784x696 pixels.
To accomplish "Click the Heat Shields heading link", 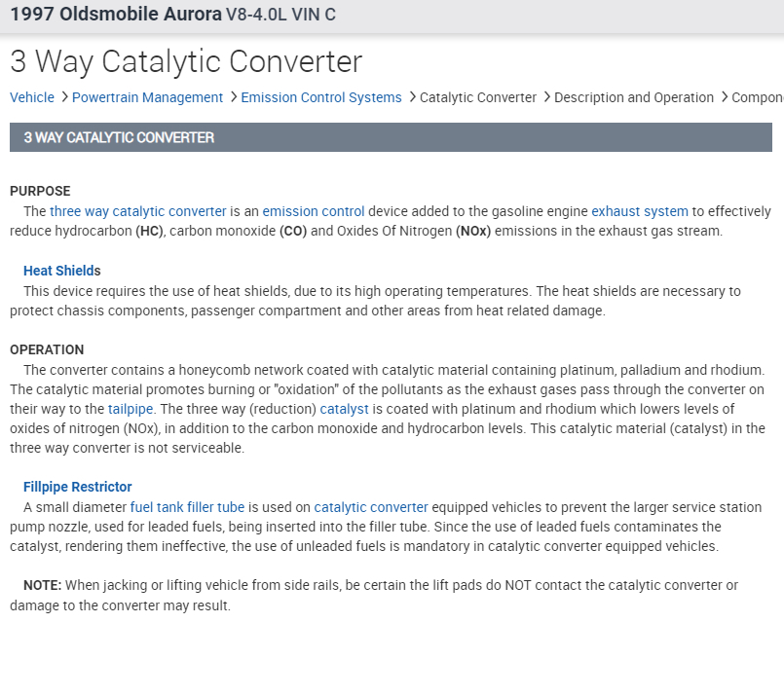I will [61, 271].
